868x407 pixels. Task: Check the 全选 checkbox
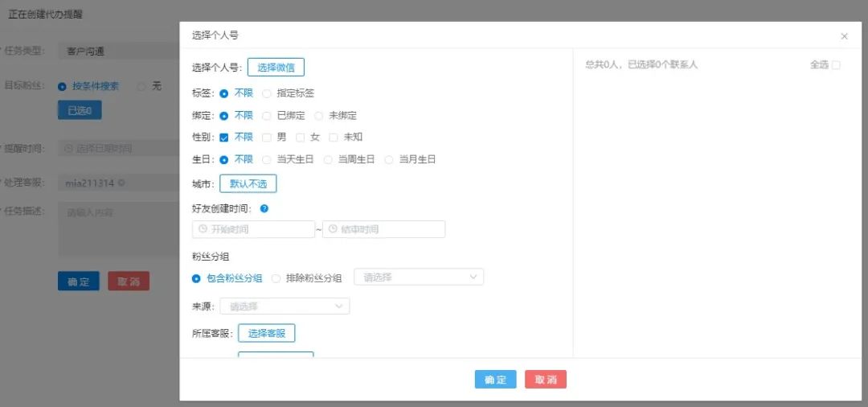(836, 65)
